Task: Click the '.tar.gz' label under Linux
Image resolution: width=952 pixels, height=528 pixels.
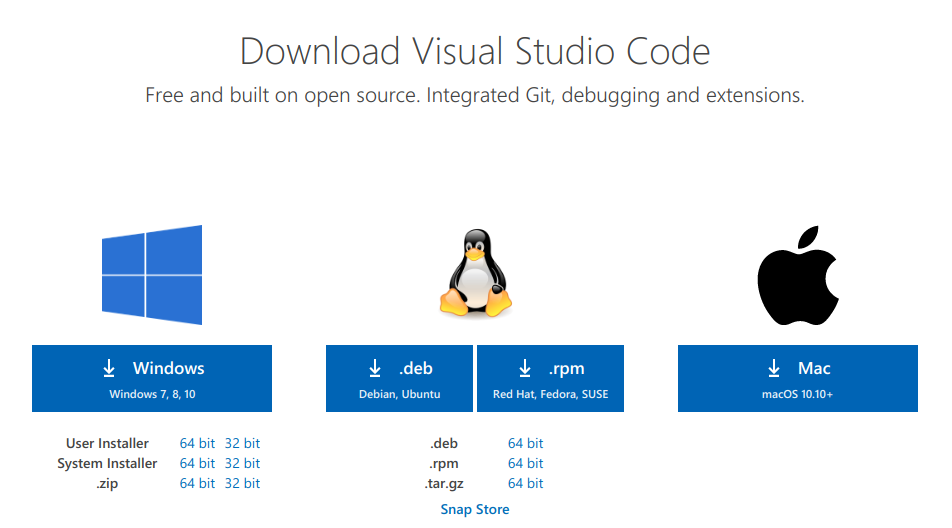Action: [444, 484]
